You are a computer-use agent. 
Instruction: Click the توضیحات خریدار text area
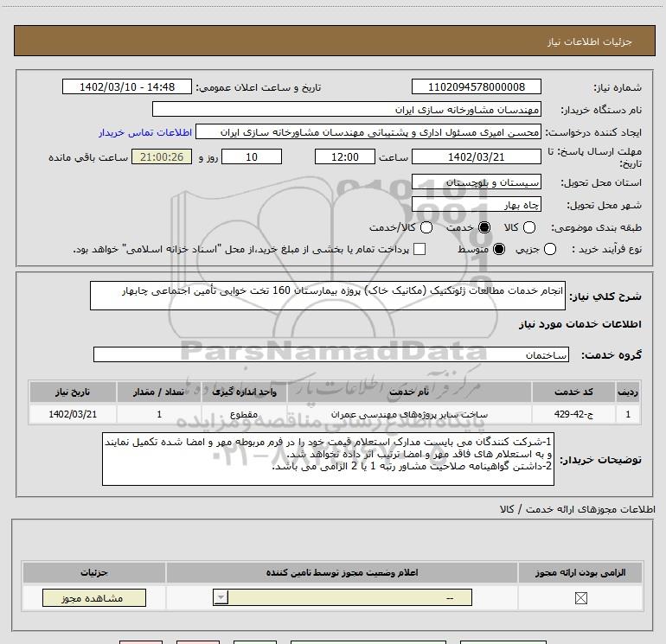328,459
